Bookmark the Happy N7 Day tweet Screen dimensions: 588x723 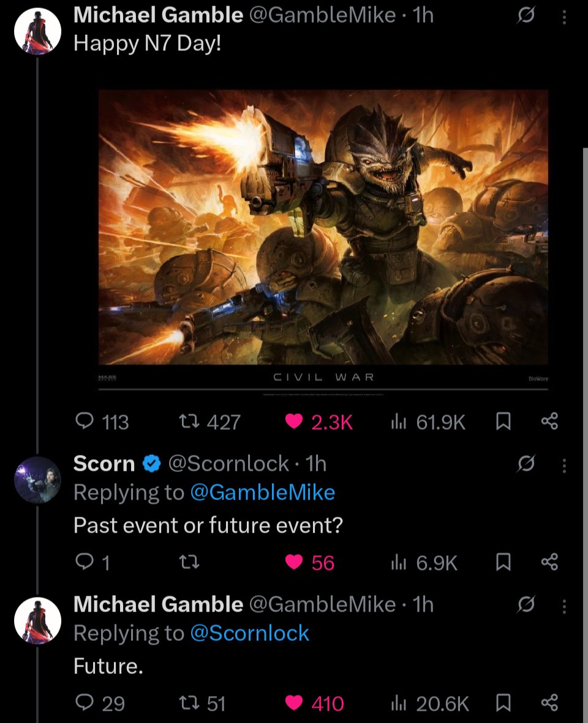503,421
